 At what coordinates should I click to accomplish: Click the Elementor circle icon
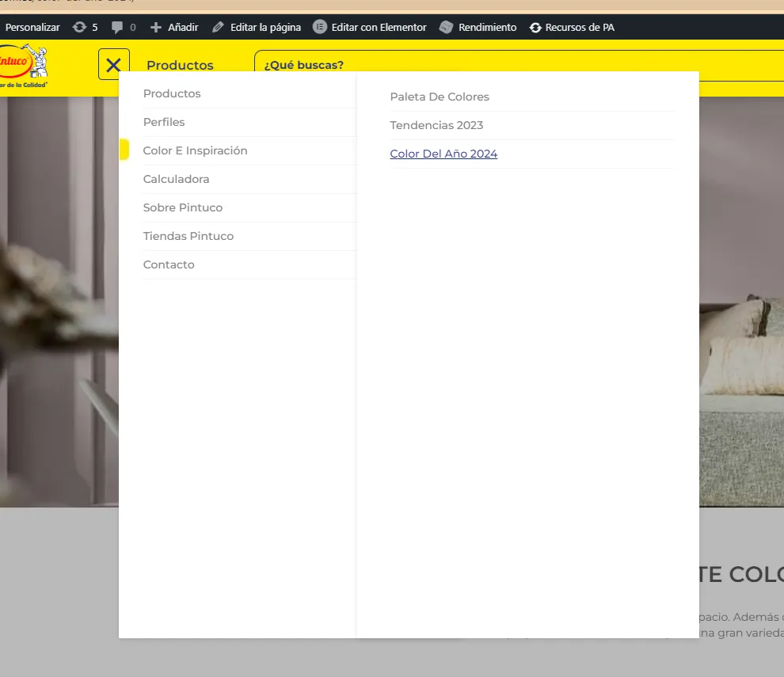[319, 26]
